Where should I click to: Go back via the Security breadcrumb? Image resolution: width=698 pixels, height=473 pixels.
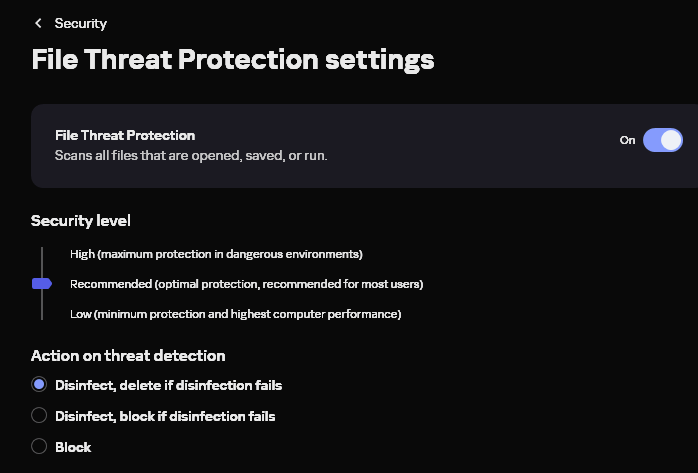tap(80, 23)
